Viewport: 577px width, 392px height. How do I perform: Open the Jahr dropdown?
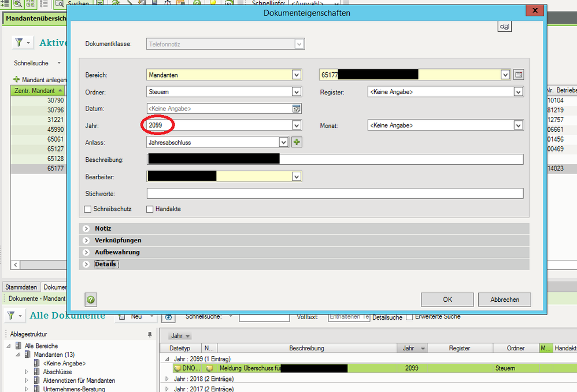tap(297, 125)
